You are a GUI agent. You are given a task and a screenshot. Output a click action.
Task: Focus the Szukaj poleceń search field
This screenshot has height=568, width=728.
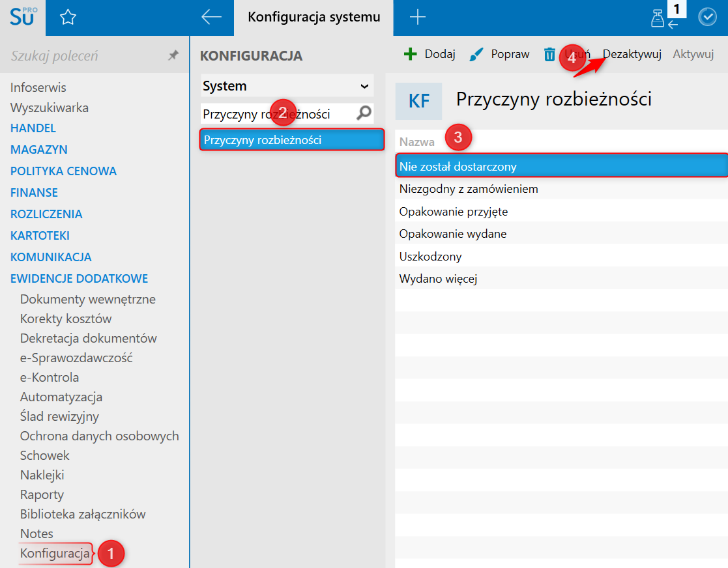(x=86, y=56)
